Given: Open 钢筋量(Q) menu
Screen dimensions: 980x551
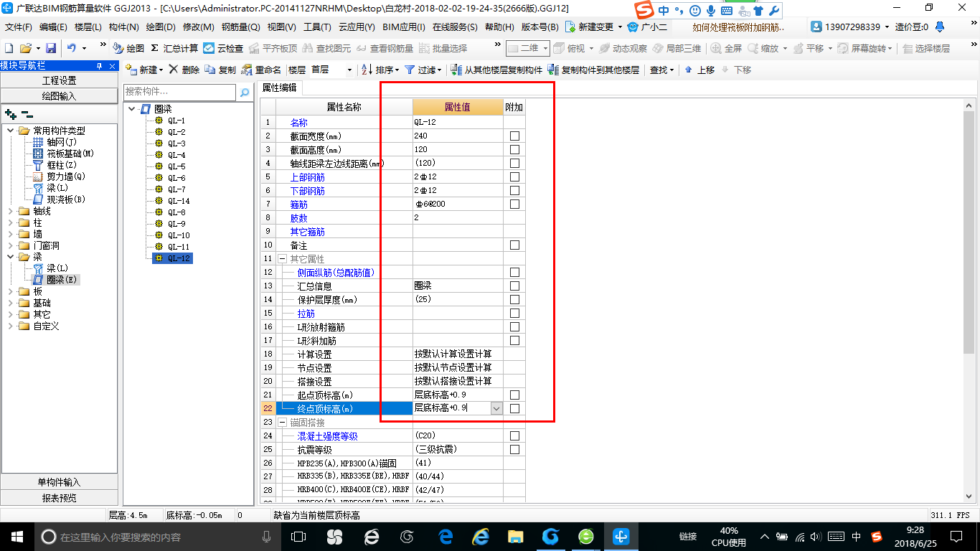Looking at the screenshot, I should point(240,27).
